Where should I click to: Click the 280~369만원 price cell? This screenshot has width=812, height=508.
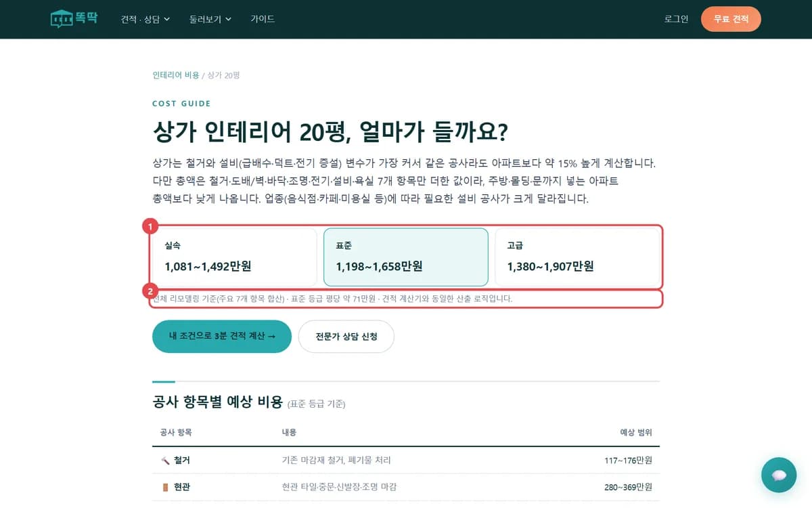pos(629,487)
